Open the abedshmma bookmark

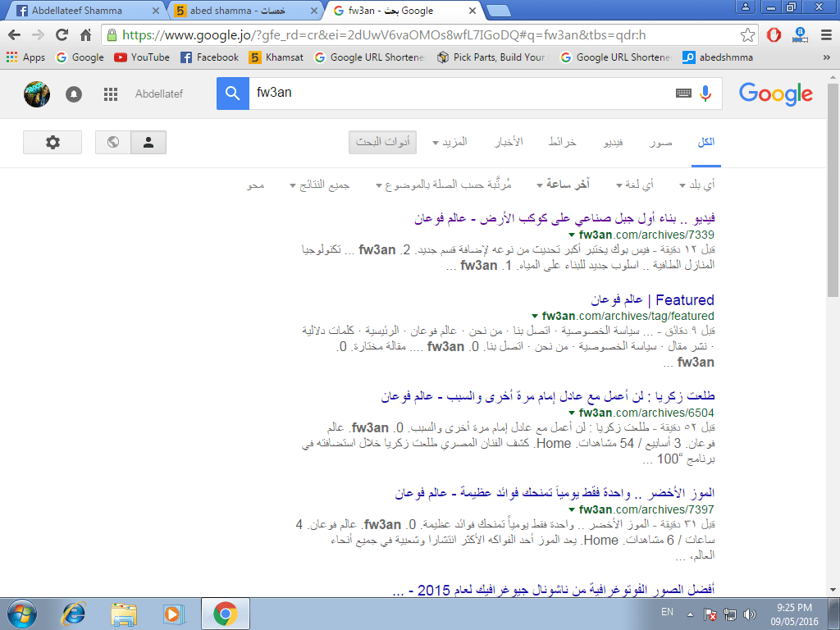click(718, 57)
